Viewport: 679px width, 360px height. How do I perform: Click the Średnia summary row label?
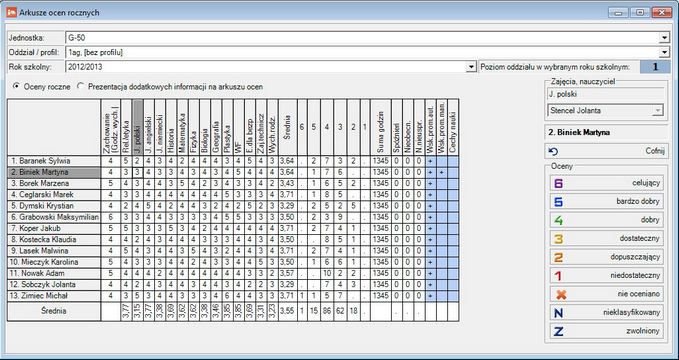[54, 311]
